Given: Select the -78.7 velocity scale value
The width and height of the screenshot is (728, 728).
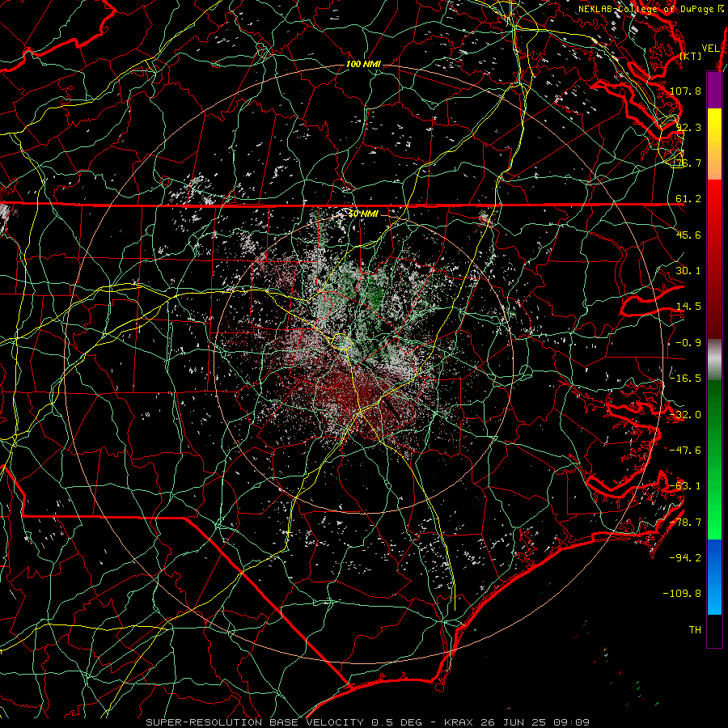Looking at the screenshot, I should [685, 523].
